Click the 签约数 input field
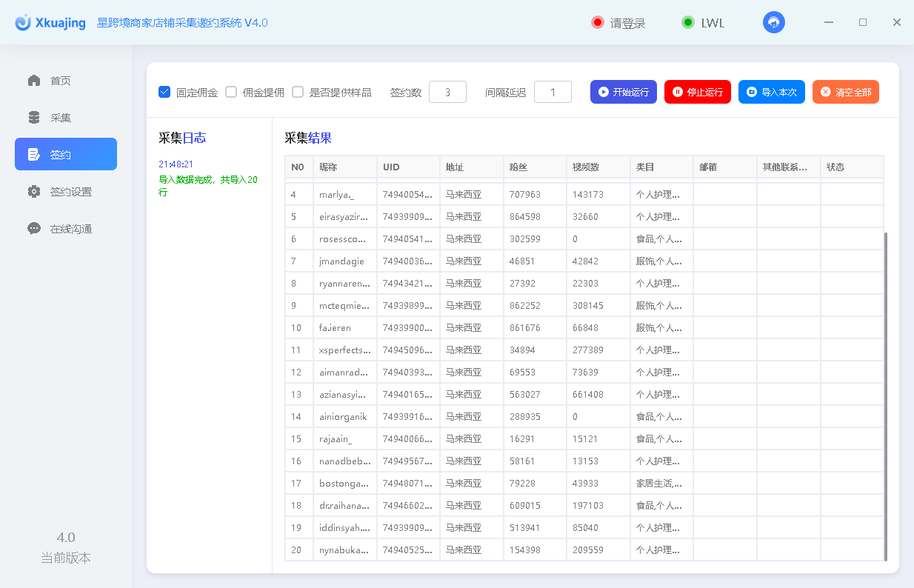This screenshot has height=588, width=914. (x=447, y=92)
